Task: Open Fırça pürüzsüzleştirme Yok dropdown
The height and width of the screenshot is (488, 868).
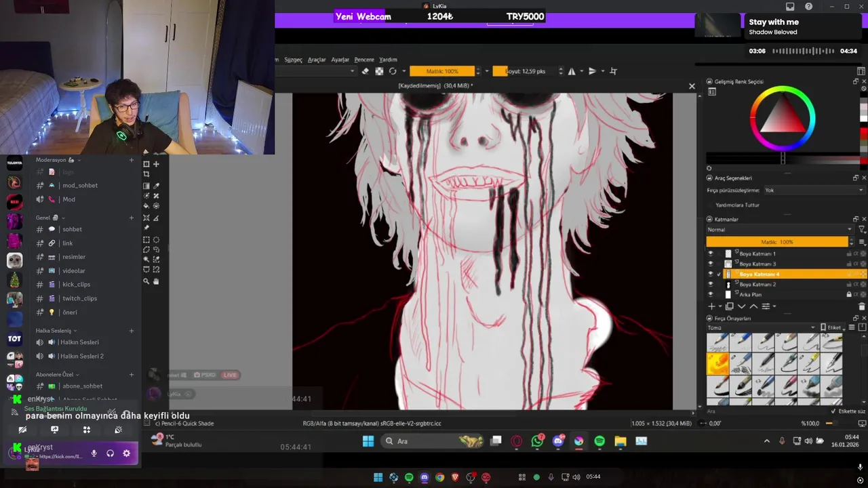Action: 813,190
